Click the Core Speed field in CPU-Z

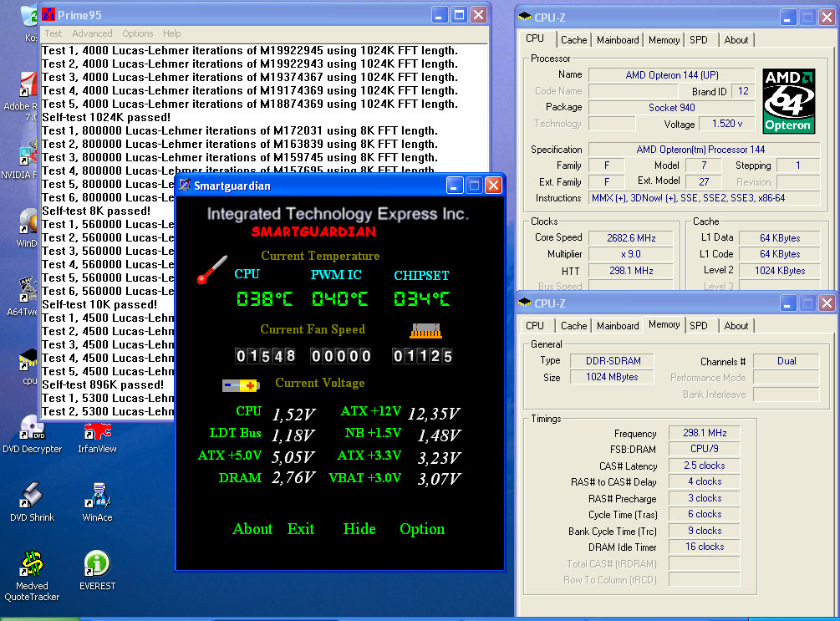click(x=630, y=237)
